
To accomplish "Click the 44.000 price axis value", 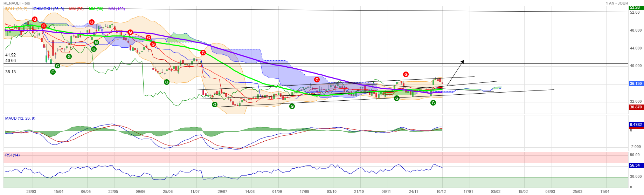I will (636, 48).
